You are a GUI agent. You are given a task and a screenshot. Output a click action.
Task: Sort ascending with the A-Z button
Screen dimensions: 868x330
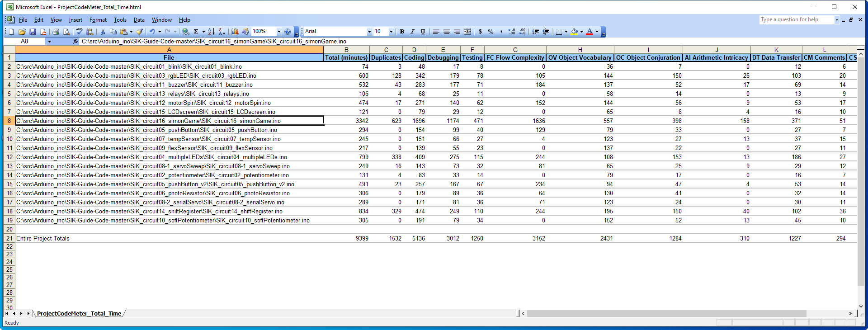(211, 32)
